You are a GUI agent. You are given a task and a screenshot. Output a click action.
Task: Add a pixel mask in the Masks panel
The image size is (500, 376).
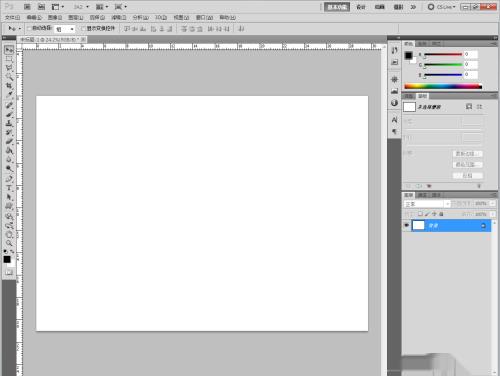pos(469,107)
